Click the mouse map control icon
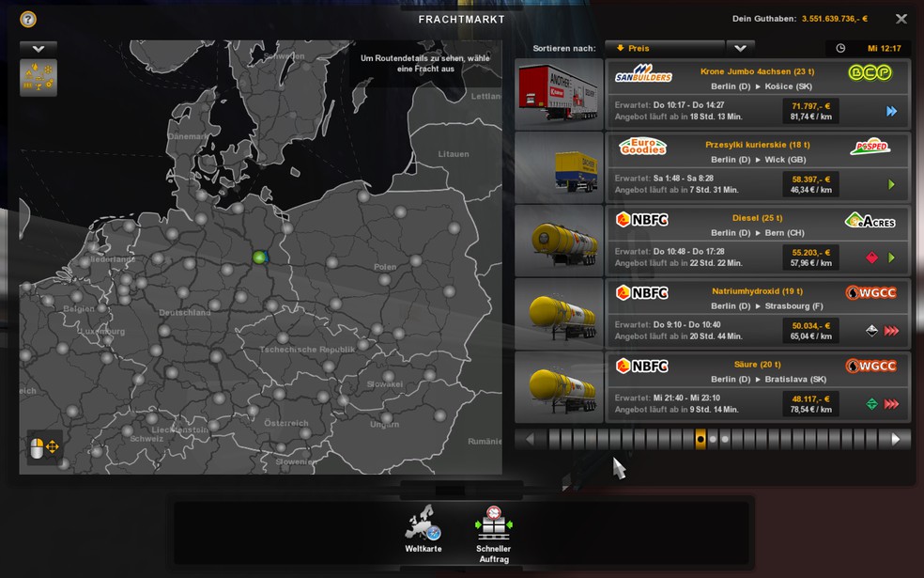This screenshot has width=924, height=578. click(44, 447)
